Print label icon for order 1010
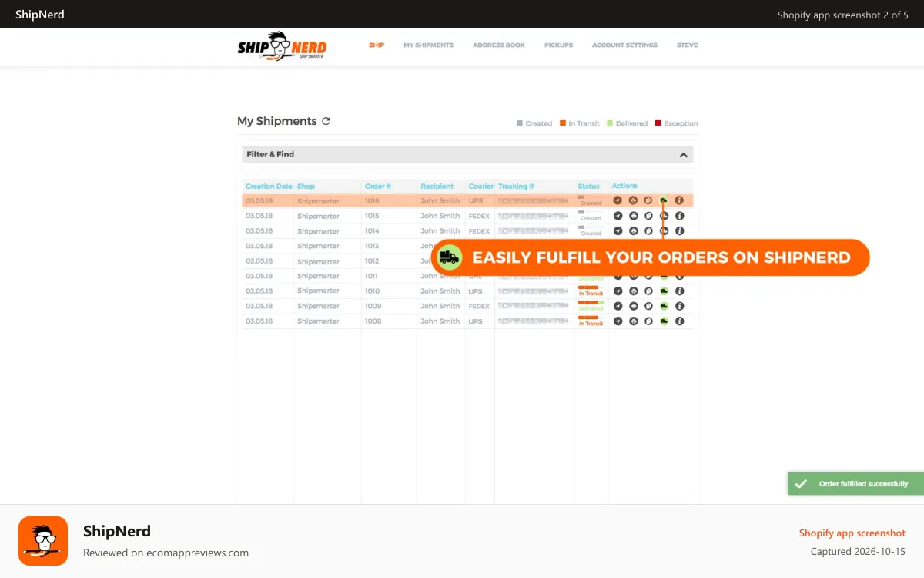This screenshot has width=924, height=578. click(x=633, y=291)
